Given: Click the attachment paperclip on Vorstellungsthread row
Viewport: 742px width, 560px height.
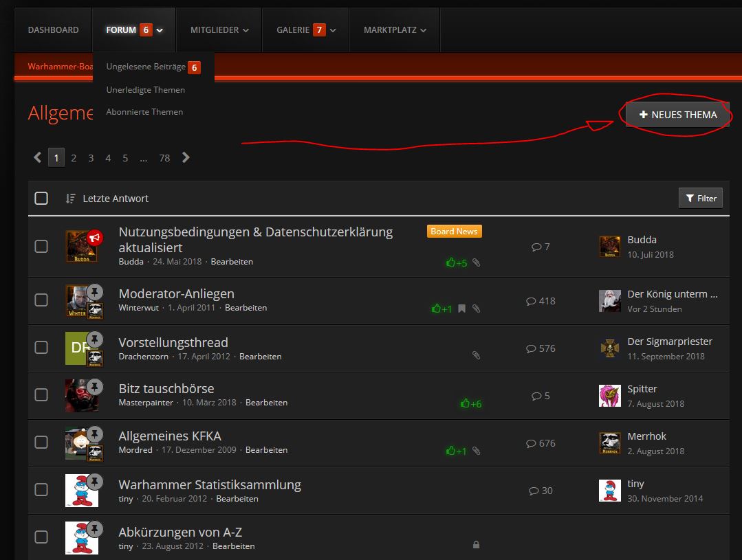Looking at the screenshot, I should pos(477,355).
